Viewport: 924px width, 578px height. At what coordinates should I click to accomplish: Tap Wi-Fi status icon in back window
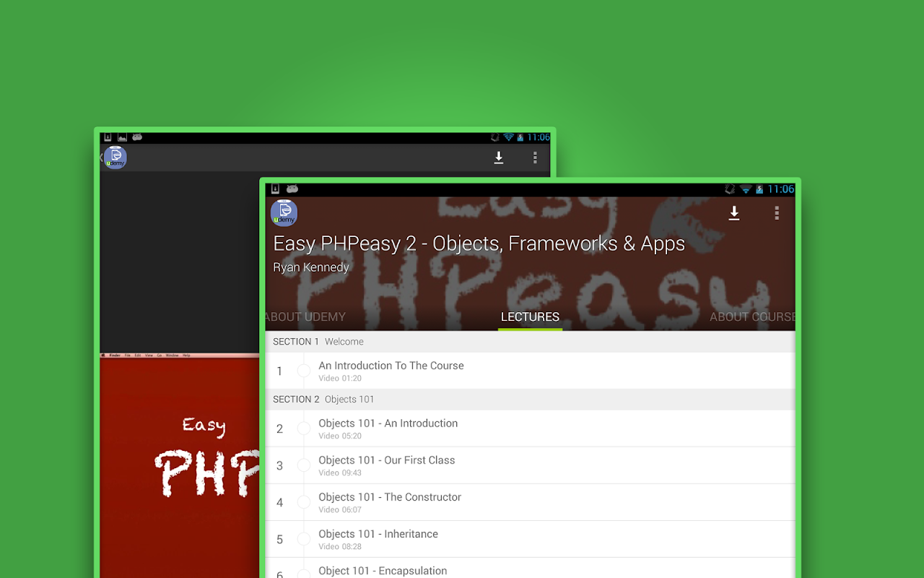tap(508, 137)
